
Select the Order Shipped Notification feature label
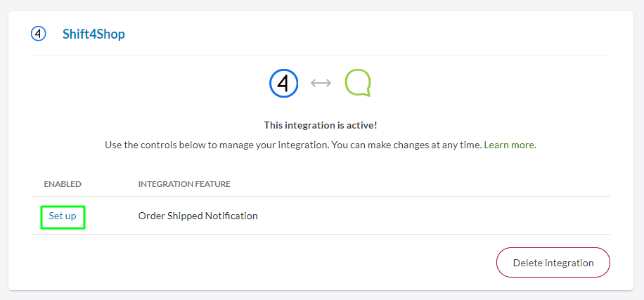point(198,216)
